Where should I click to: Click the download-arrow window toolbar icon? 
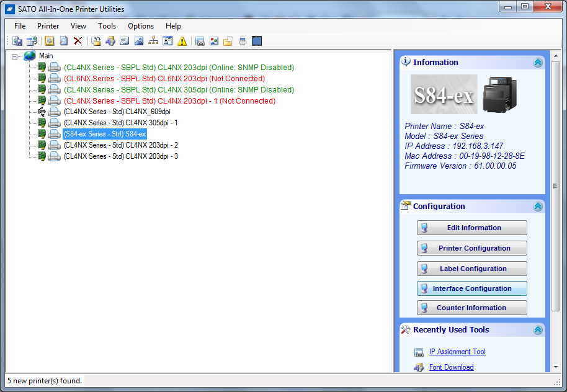(x=167, y=41)
